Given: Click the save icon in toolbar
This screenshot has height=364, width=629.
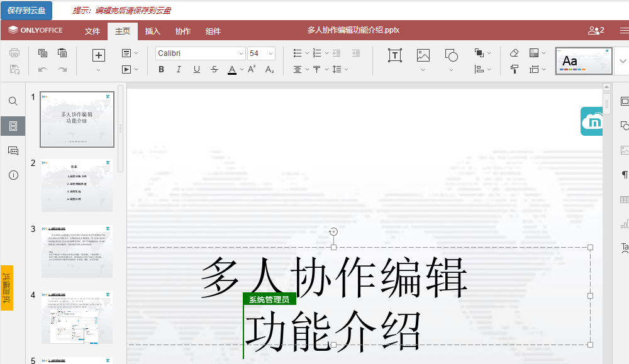Looking at the screenshot, I should pos(14,69).
